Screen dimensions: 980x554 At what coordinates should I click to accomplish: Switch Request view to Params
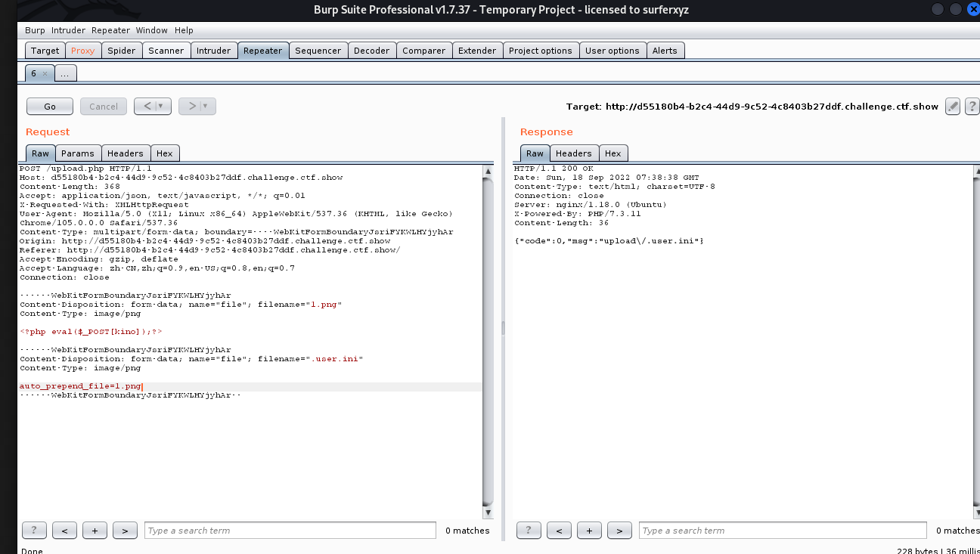coord(78,153)
